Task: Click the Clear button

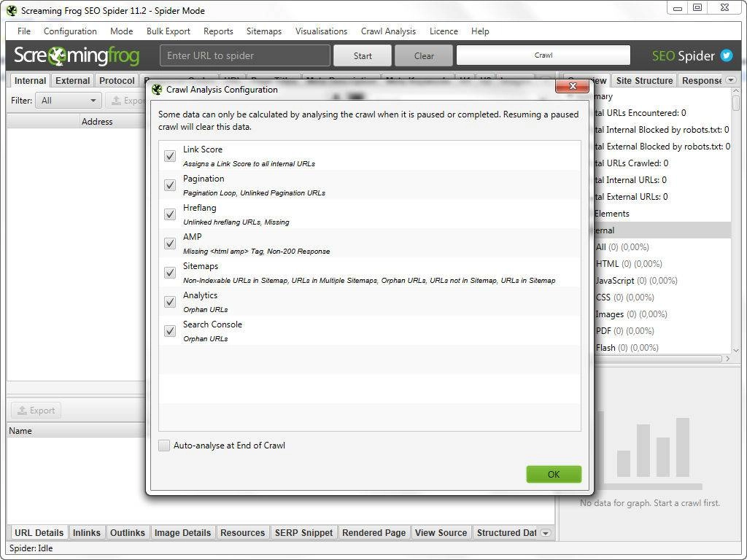Action: (424, 55)
